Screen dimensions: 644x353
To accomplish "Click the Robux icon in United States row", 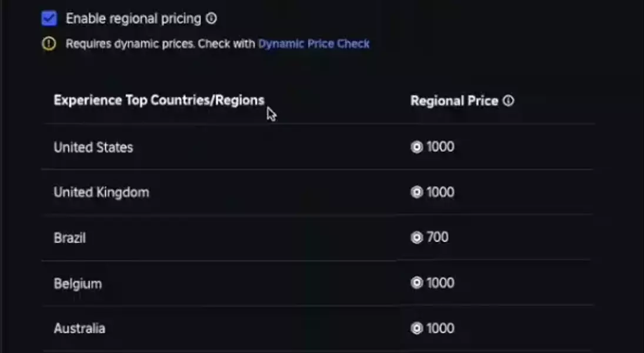I will pyautogui.click(x=417, y=147).
